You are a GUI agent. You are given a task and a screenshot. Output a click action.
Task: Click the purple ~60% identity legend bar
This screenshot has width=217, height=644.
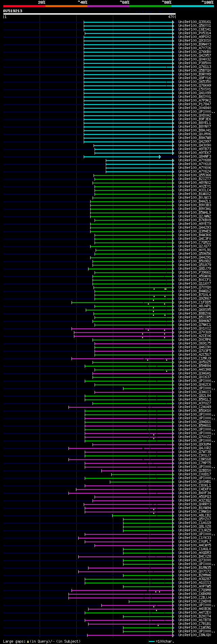[108, 6]
